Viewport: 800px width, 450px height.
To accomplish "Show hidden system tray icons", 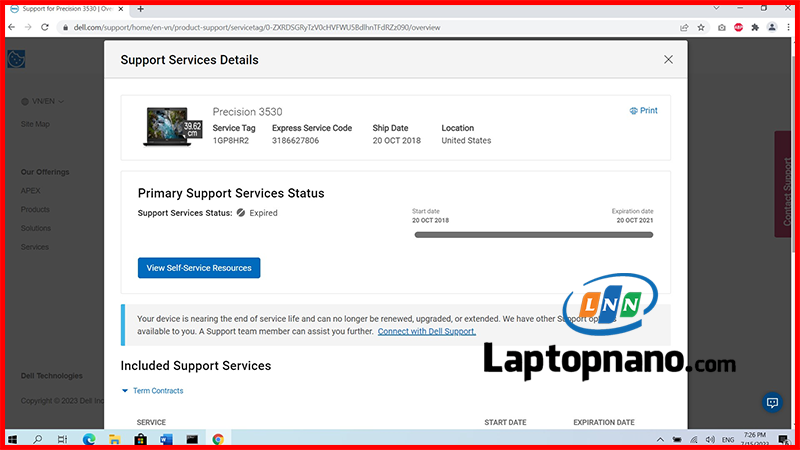I will coord(661,439).
